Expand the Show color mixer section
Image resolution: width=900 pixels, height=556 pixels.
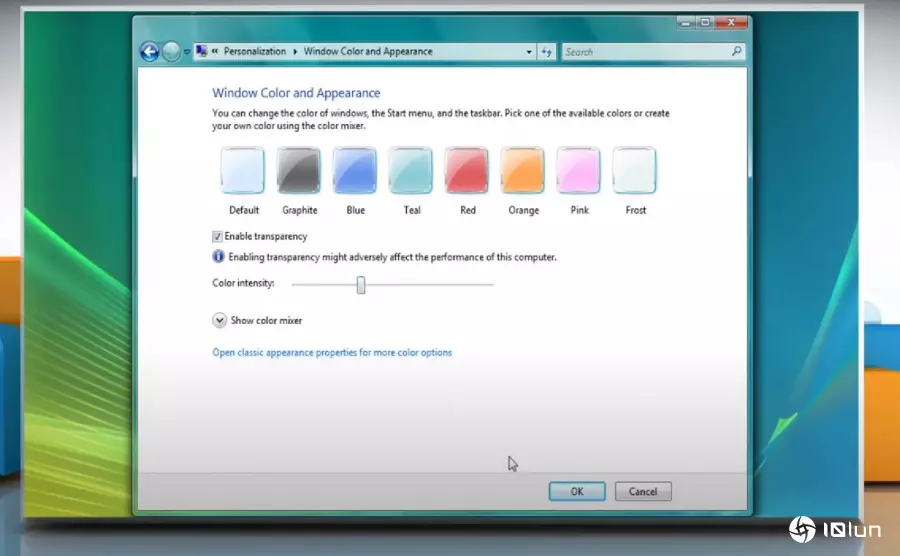[x=219, y=320]
